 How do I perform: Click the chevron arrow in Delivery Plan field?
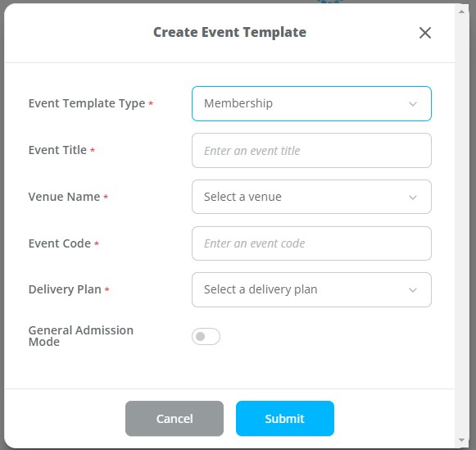click(x=413, y=290)
